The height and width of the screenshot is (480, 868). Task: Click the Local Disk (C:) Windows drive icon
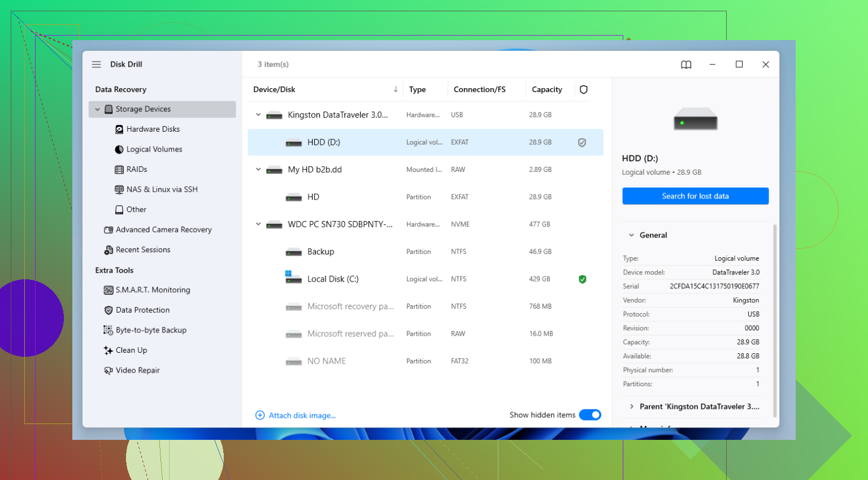point(293,277)
